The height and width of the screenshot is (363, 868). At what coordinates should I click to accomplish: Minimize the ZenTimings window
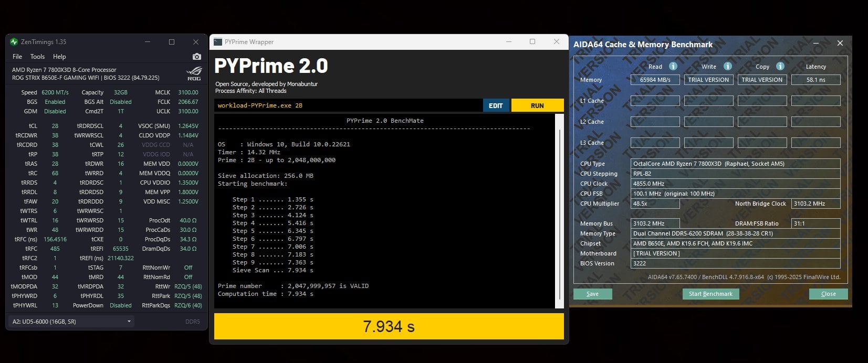click(x=147, y=42)
